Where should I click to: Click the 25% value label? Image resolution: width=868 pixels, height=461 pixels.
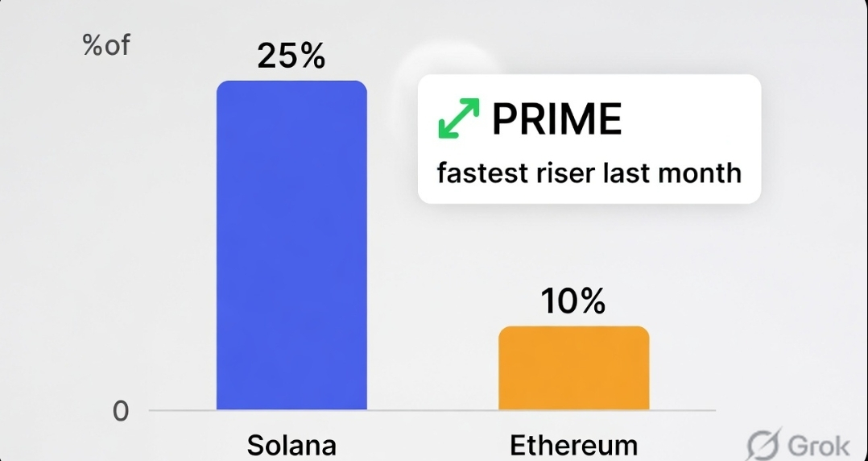point(291,56)
